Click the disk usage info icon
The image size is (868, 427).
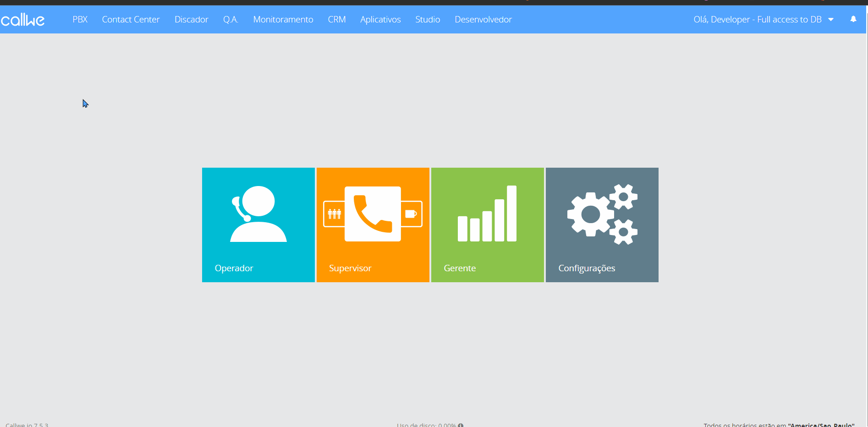point(461,425)
